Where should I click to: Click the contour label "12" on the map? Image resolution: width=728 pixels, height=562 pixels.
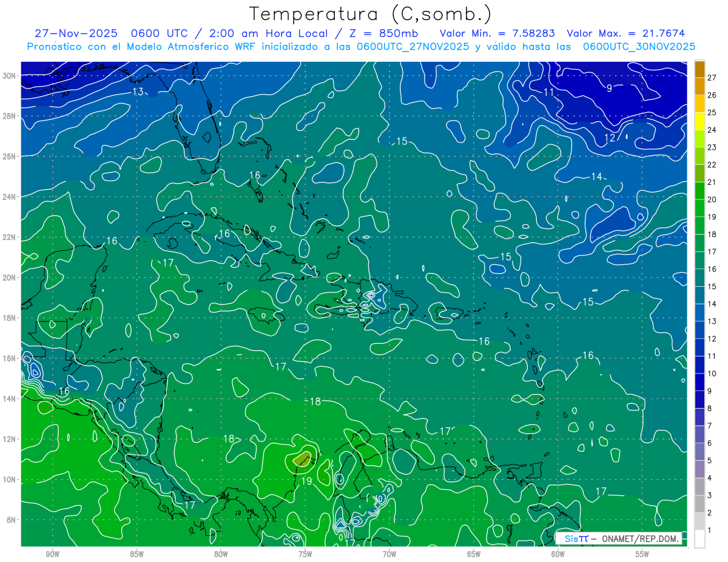click(x=609, y=138)
